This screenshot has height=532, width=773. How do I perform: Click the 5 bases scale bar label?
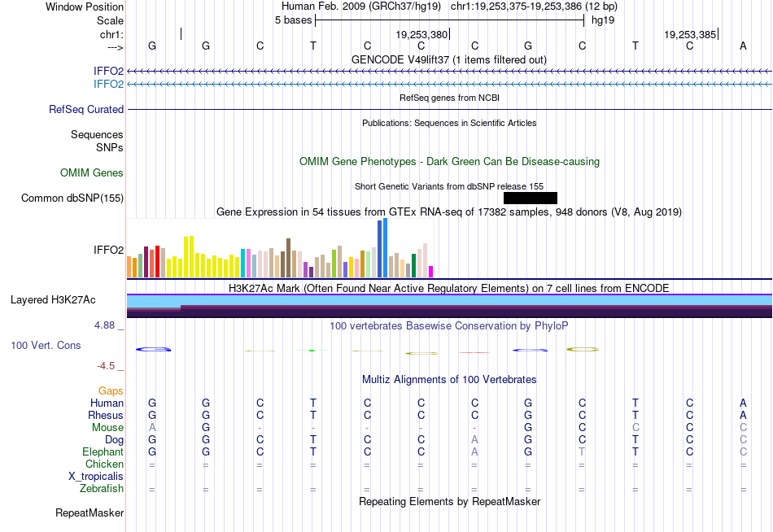click(293, 20)
